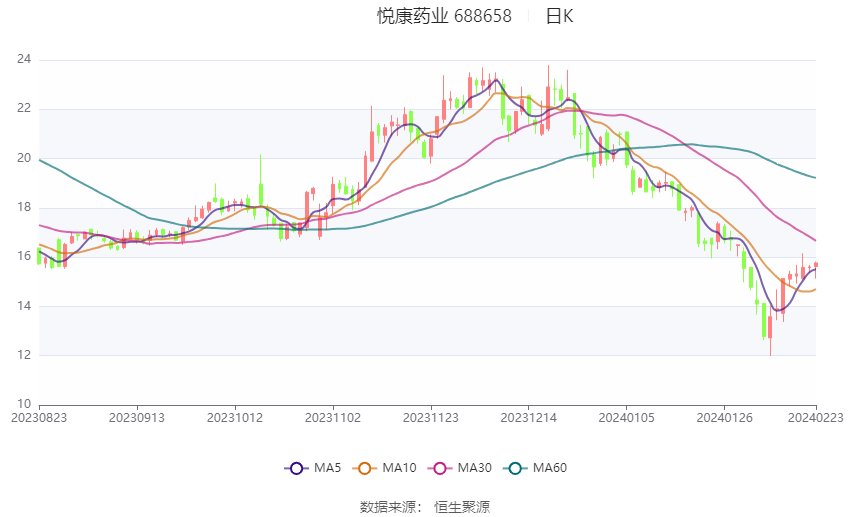Hide the MA5 line via its label
The height and width of the screenshot is (517, 850).
[327, 468]
